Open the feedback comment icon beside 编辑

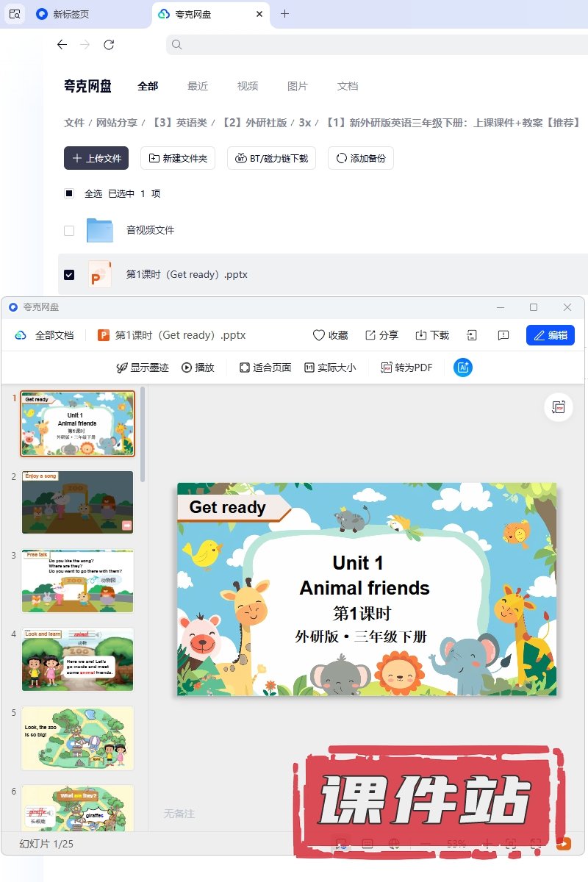click(x=503, y=335)
